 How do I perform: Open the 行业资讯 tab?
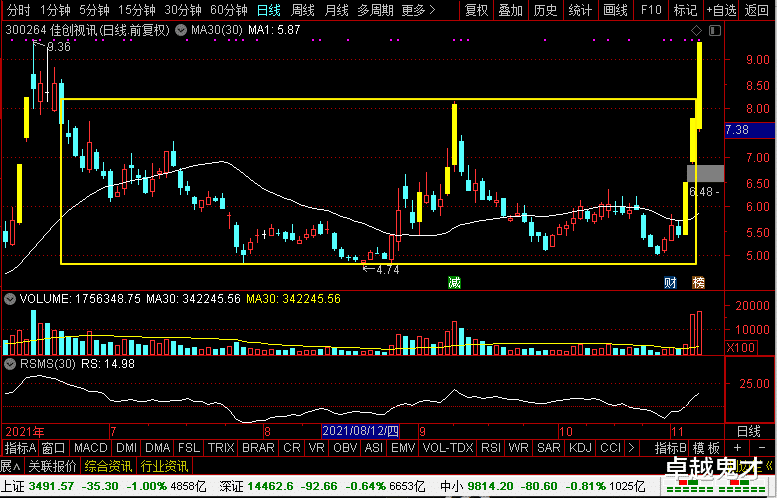[x=164, y=466]
